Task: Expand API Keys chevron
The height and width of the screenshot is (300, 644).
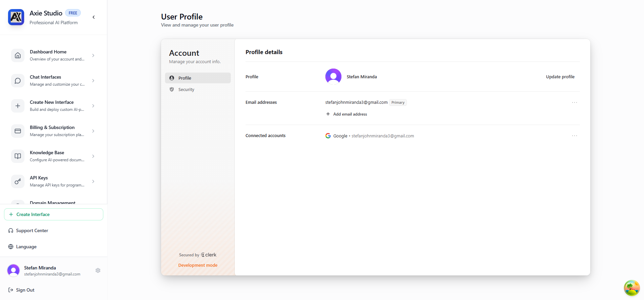Action: click(x=93, y=181)
